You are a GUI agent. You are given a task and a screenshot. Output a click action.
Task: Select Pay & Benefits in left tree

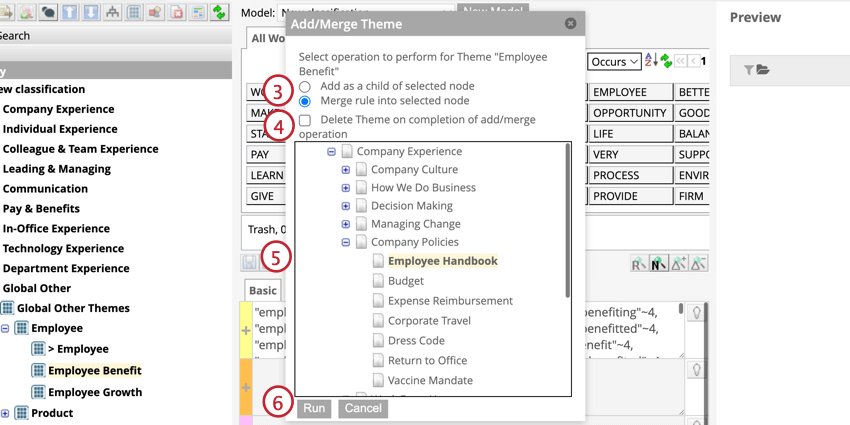[41, 209]
